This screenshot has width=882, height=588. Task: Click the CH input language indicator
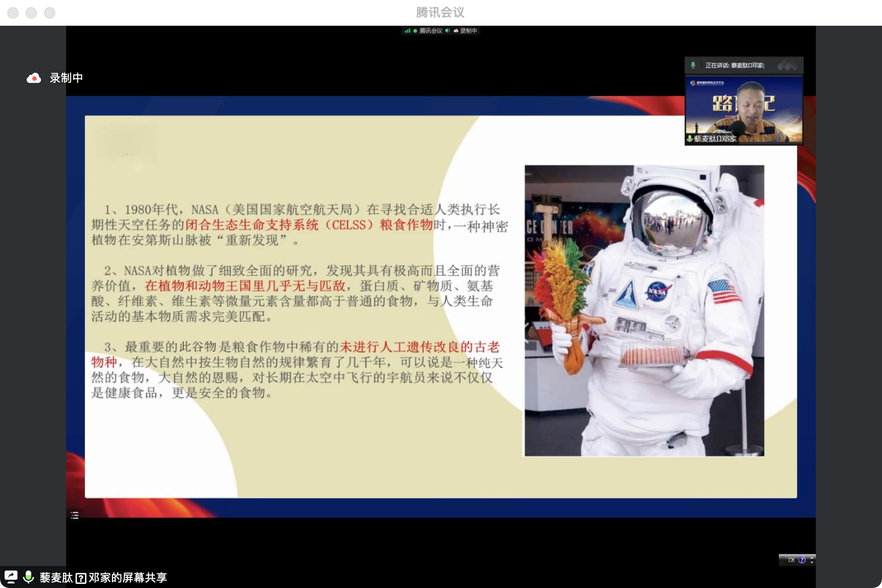pos(791,560)
